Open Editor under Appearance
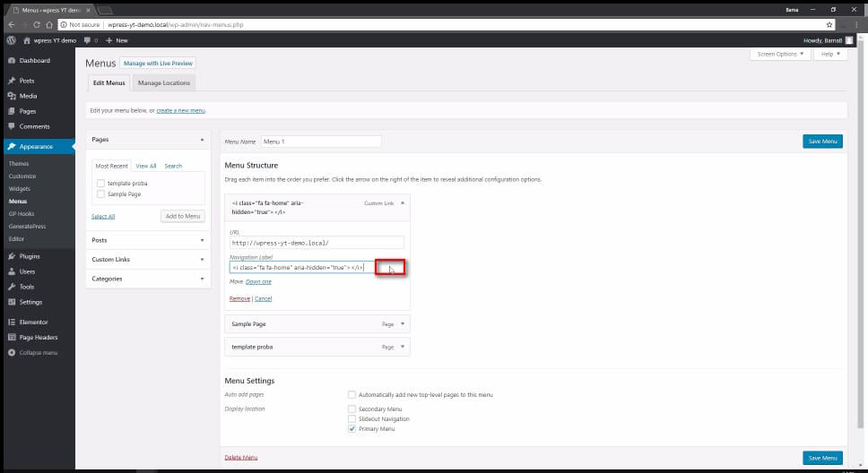The width and height of the screenshot is (868, 473). (x=17, y=239)
